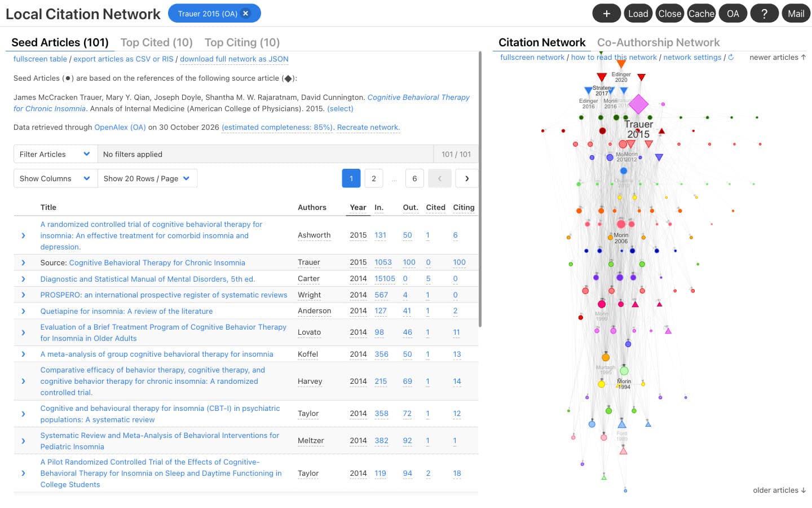Switch to Top Cited (10) tab

click(x=156, y=42)
